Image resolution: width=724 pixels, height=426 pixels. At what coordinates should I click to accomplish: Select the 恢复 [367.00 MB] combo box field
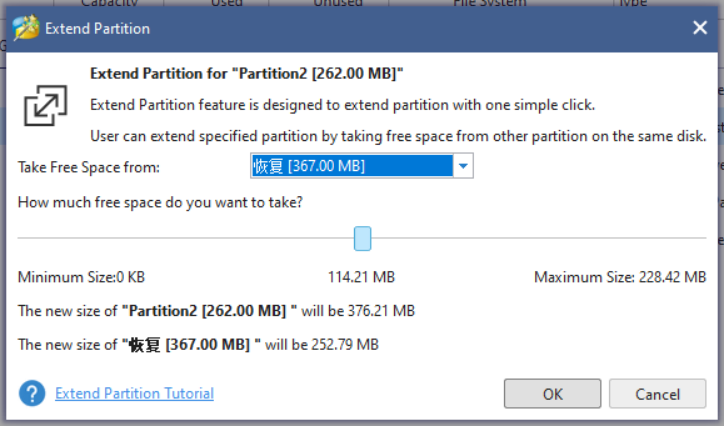[x=350, y=166]
